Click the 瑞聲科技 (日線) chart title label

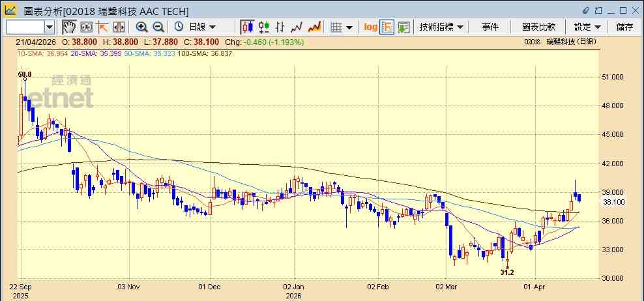tap(571, 42)
